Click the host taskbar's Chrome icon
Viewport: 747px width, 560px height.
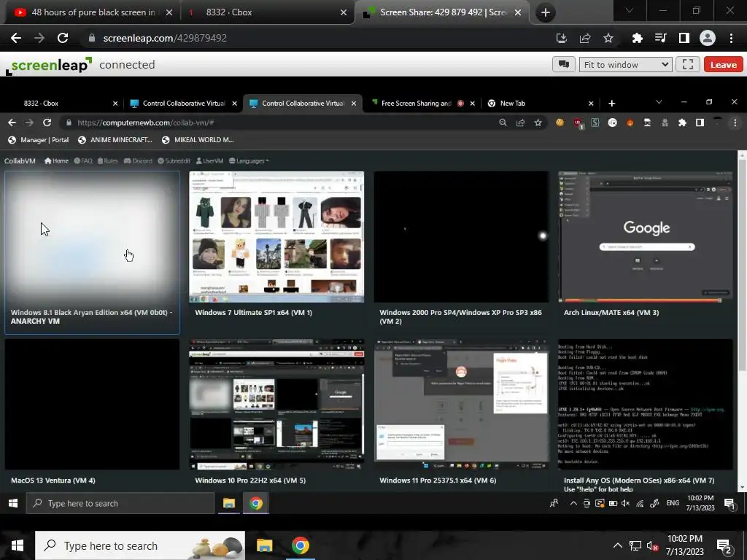click(300, 545)
